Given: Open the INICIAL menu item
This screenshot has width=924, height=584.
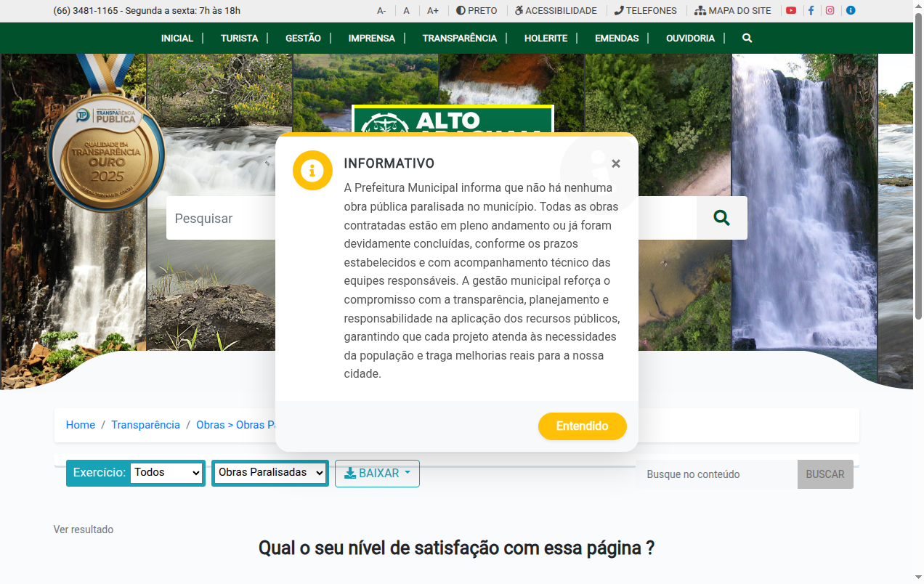Looking at the screenshot, I should coord(177,38).
